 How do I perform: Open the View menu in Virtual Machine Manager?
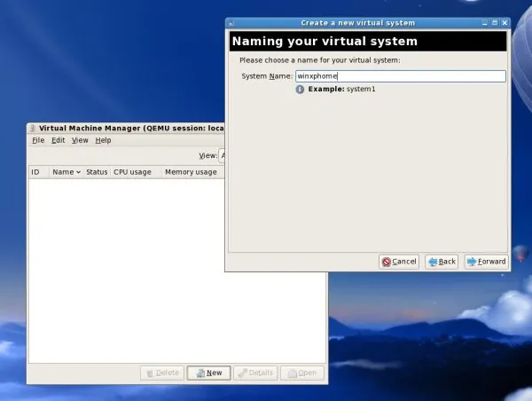click(80, 140)
